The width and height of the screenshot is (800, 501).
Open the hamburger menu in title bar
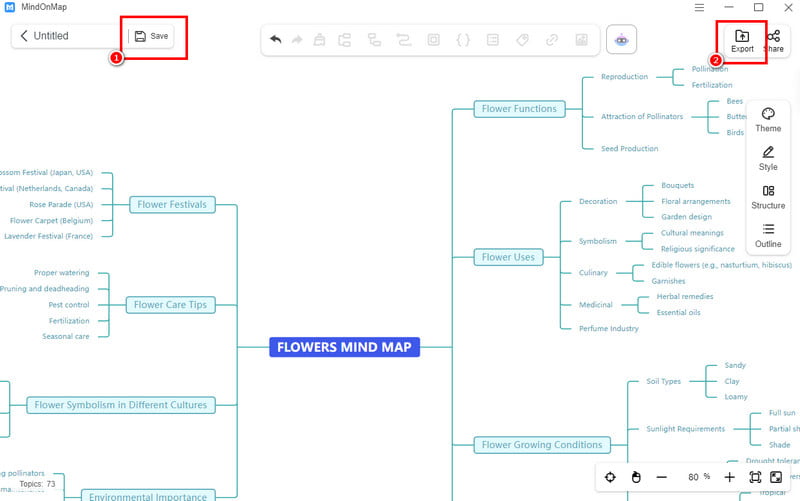click(698, 8)
